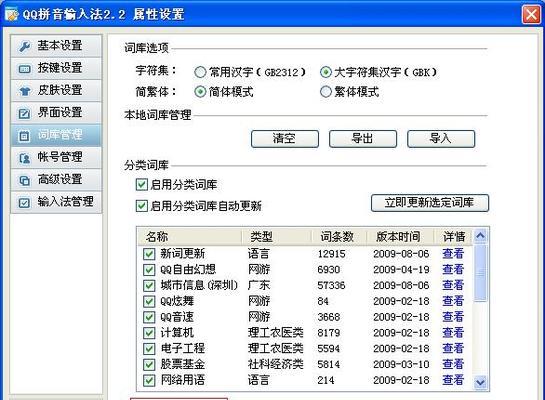The height and width of the screenshot is (400, 545).
Task: Open 查看 link for 计算机
Action: pos(453,333)
